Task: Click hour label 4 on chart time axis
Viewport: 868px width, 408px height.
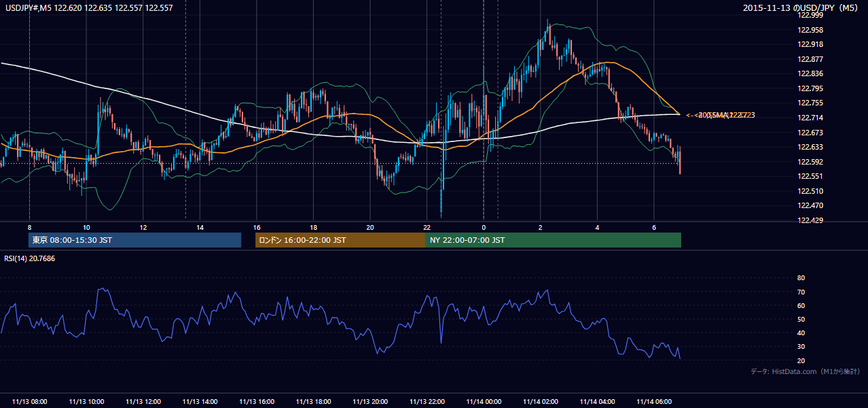Action: (x=597, y=227)
